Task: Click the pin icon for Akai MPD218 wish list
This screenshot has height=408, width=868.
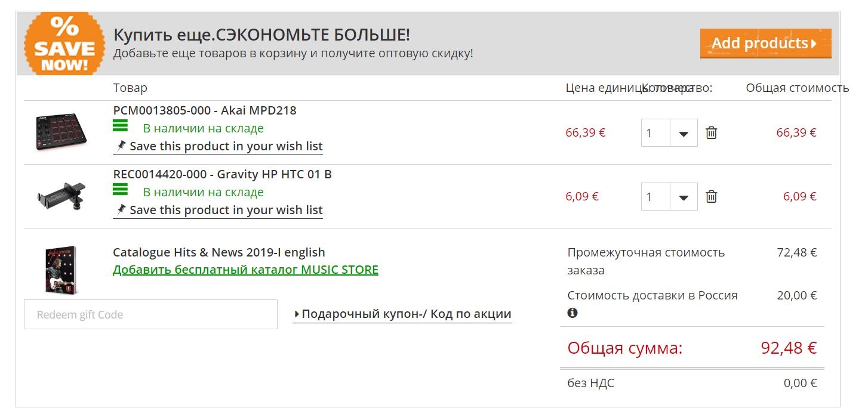Action: coord(121,146)
